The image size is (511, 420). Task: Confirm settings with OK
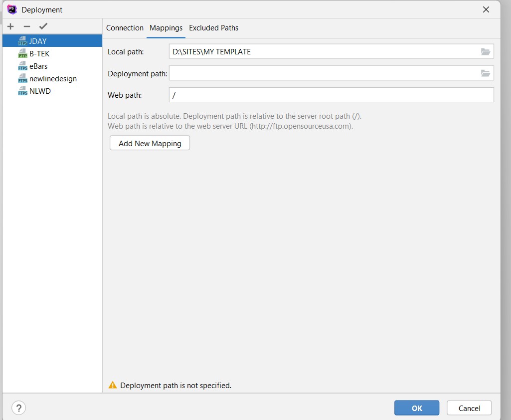[x=416, y=408]
